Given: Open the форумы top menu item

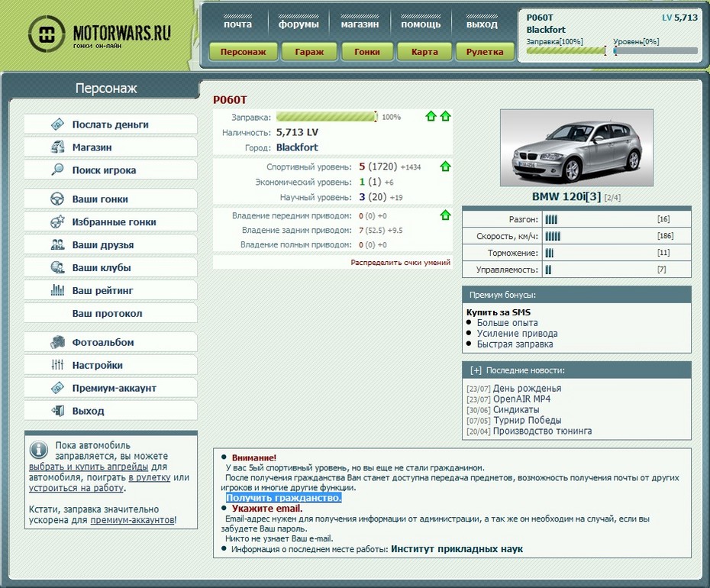Looking at the screenshot, I should point(299,24).
